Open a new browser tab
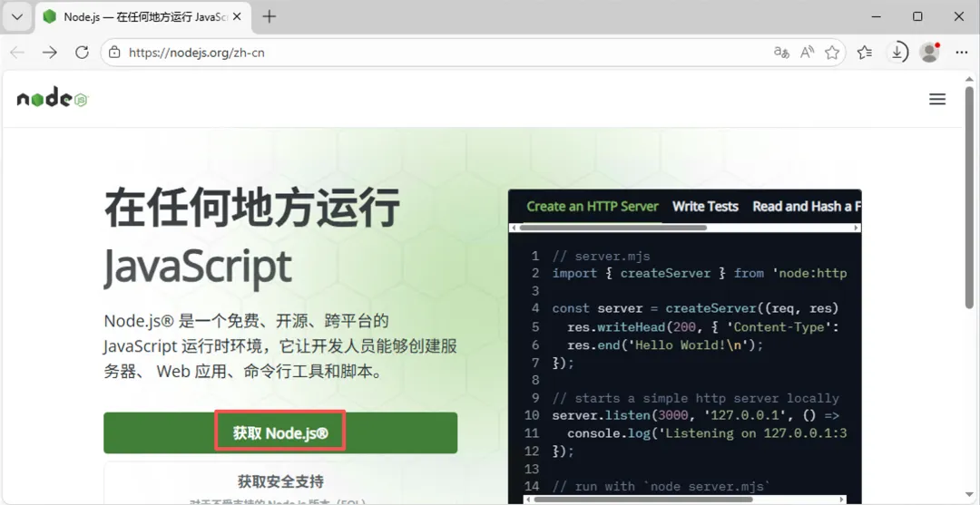Viewport: 980px width, 505px height. click(269, 17)
